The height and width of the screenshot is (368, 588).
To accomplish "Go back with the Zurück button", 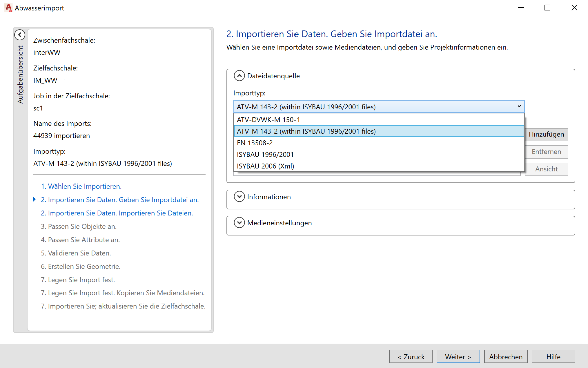I will click(x=411, y=357).
